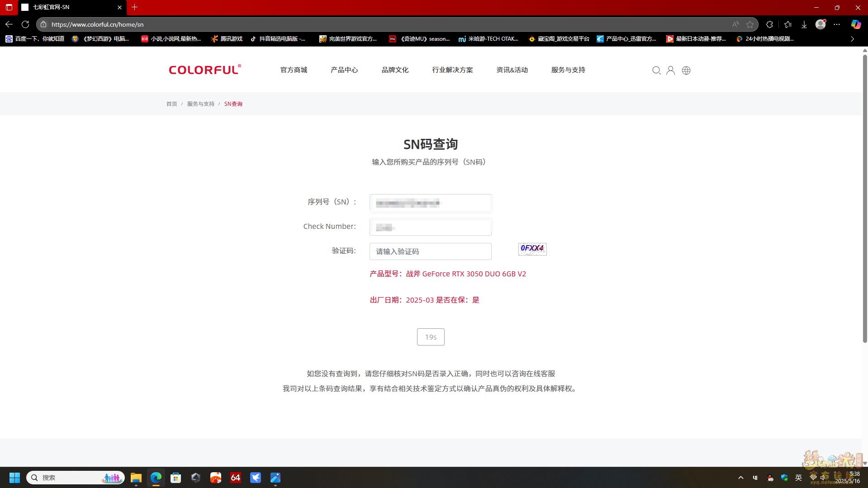Click the browser address bar URL

97,24
